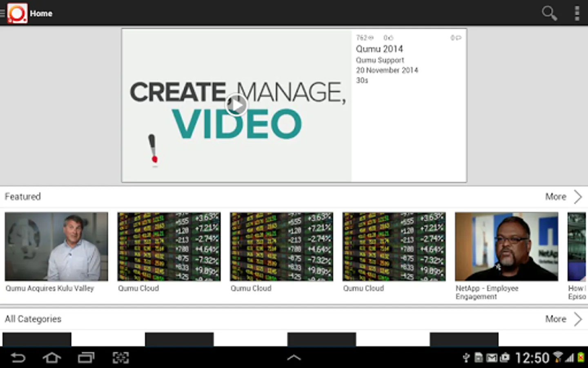Tap the Wi-Fi signal status icon
588x368 pixels.
point(558,357)
